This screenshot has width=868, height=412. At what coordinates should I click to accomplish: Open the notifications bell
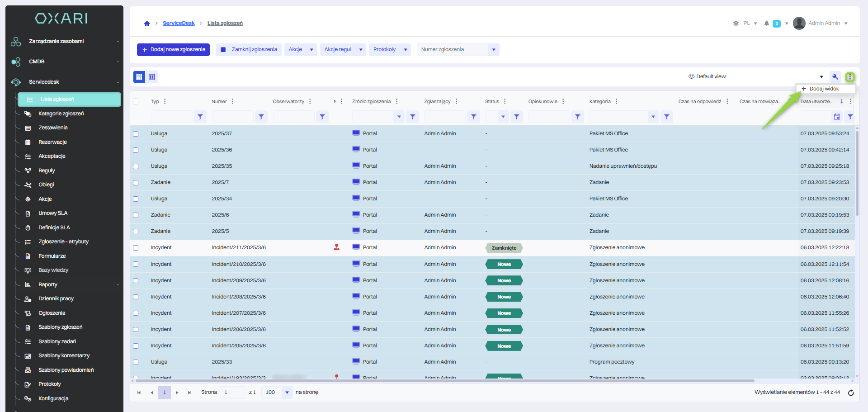pyautogui.click(x=766, y=24)
